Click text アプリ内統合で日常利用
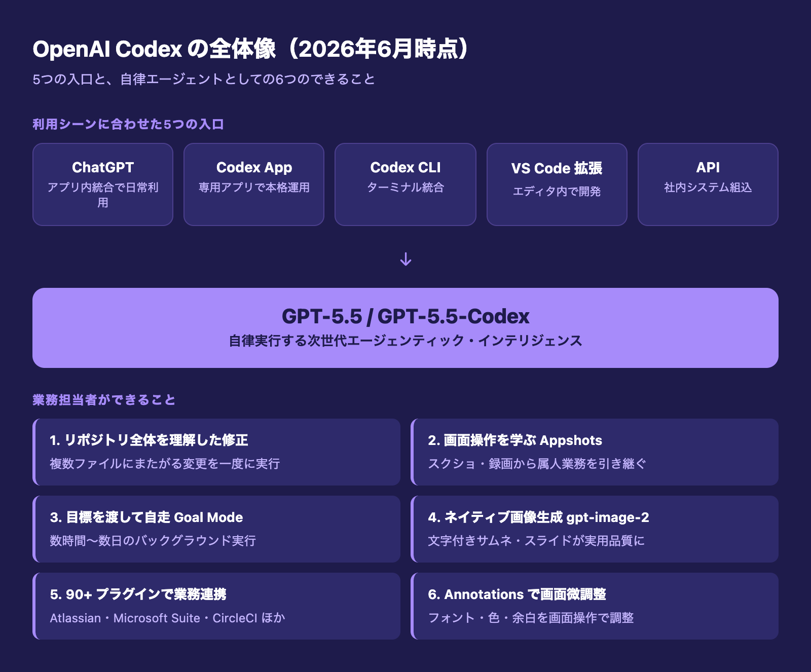 tap(103, 195)
